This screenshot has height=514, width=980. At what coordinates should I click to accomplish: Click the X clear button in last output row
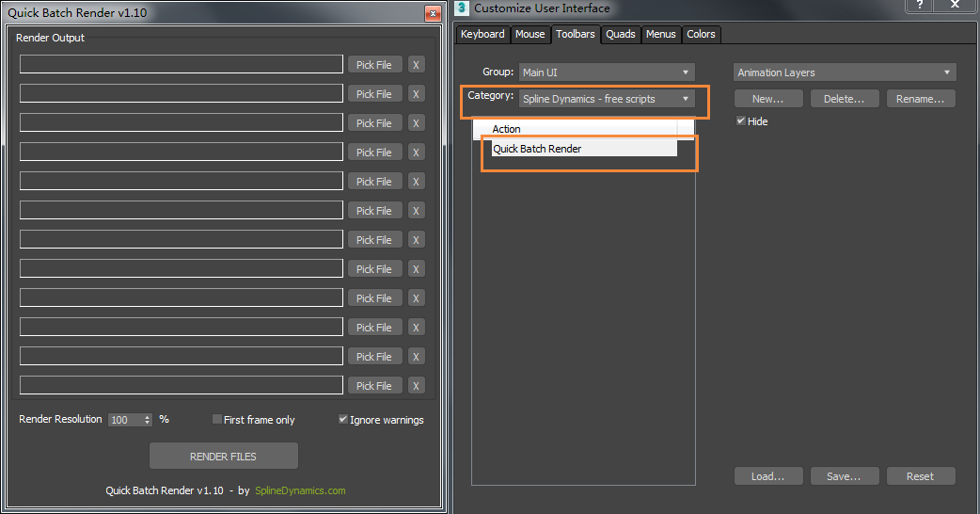click(x=417, y=386)
